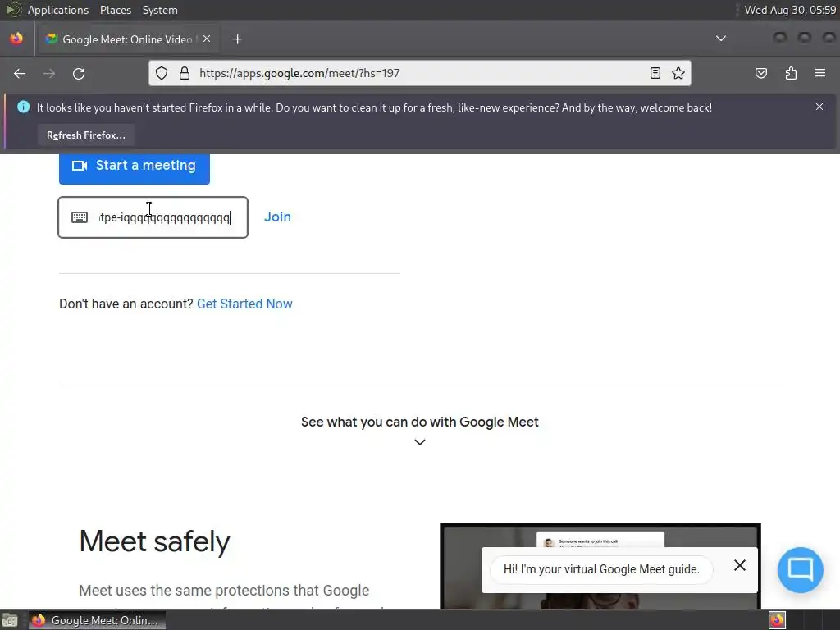The width and height of the screenshot is (840, 630).
Task: Click the date and time clock
Action: click(790, 10)
